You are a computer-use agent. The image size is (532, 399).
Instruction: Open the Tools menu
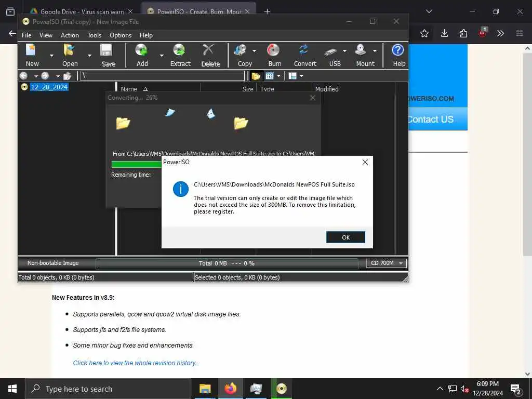(95, 35)
